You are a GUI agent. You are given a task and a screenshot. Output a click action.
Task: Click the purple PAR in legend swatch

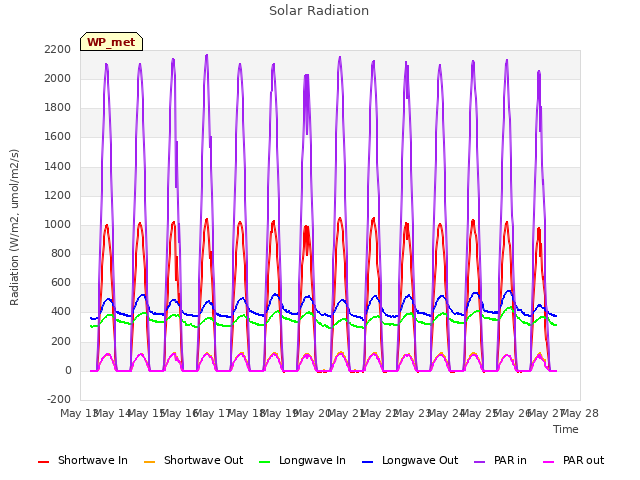pos(479,462)
